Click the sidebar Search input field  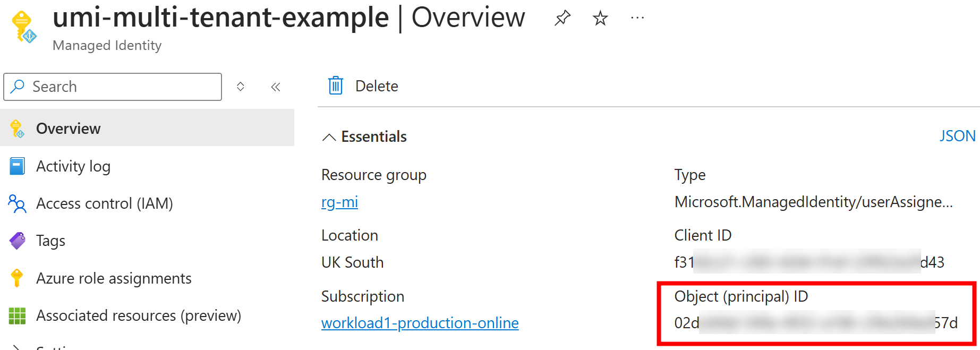(113, 87)
